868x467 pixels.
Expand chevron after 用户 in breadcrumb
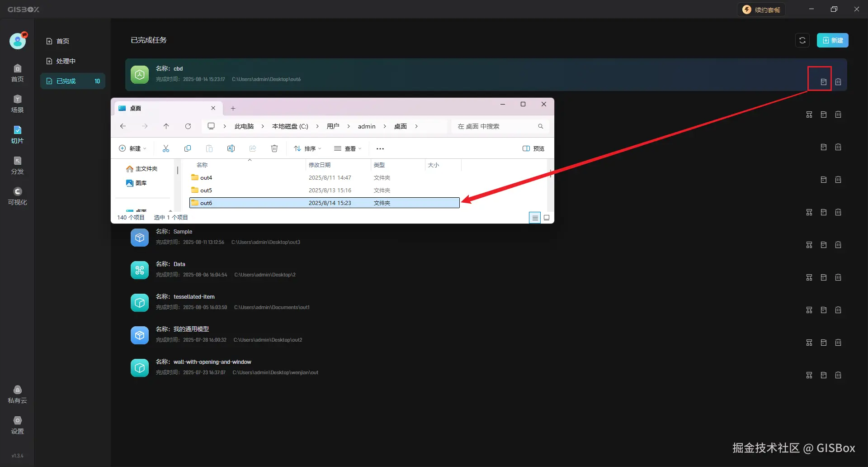click(x=349, y=126)
